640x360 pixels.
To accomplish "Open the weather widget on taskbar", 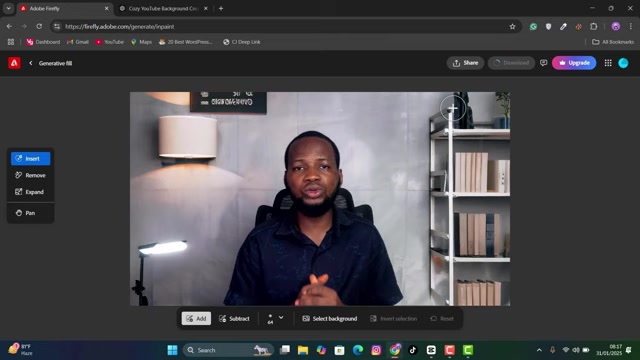I will click(20, 350).
